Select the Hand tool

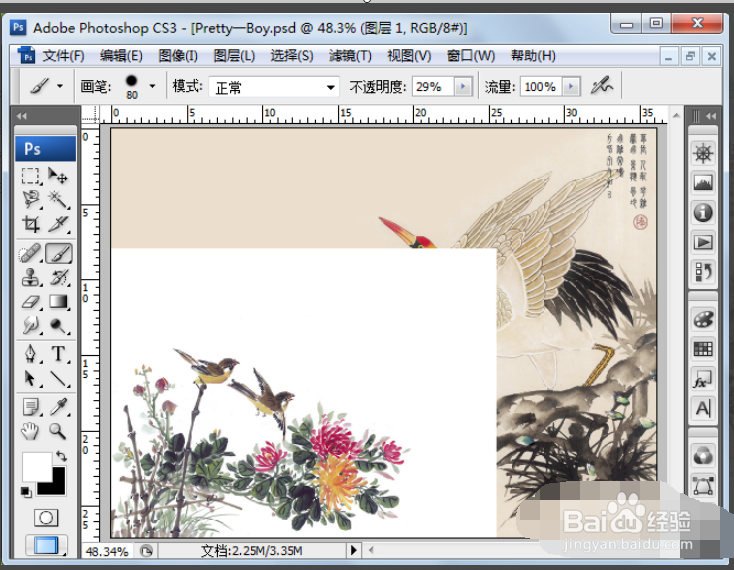coord(31,431)
